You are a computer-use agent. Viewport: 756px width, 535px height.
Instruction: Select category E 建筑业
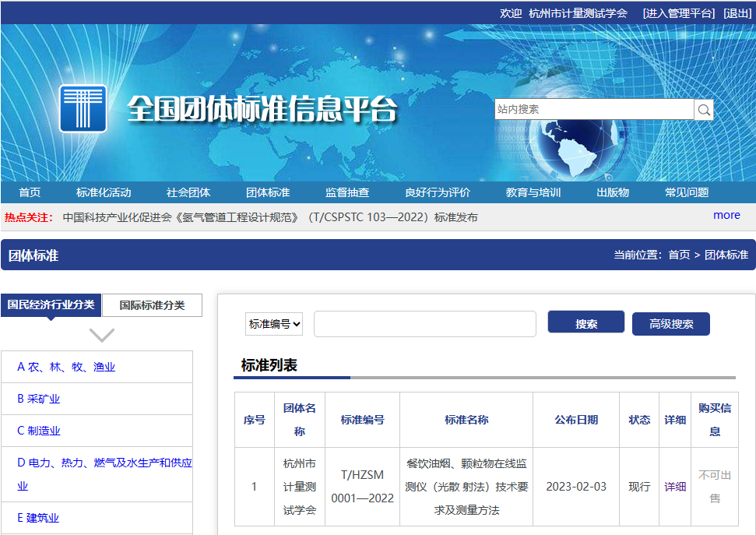click(38, 518)
